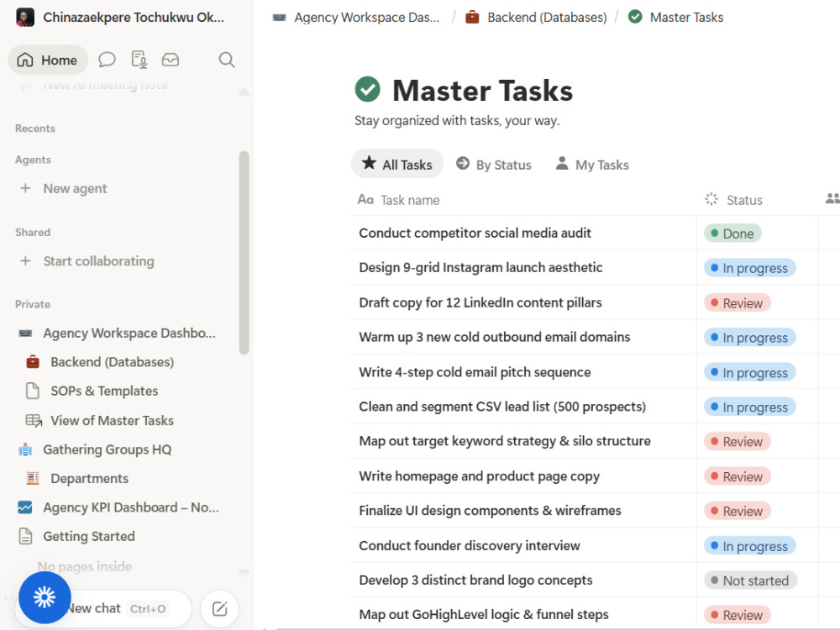Open Done status of competitor social media audit

tap(732, 233)
